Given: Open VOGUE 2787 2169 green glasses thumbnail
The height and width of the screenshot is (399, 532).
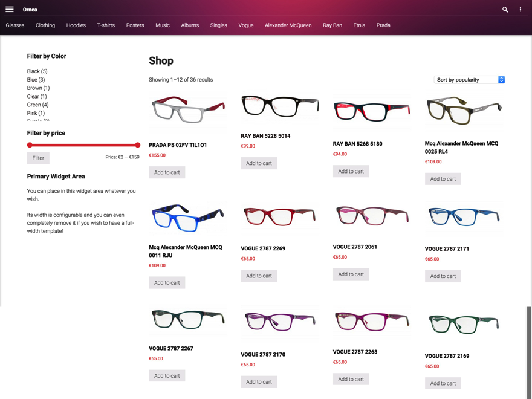Looking at the screenshot, I should coord(464,324).
